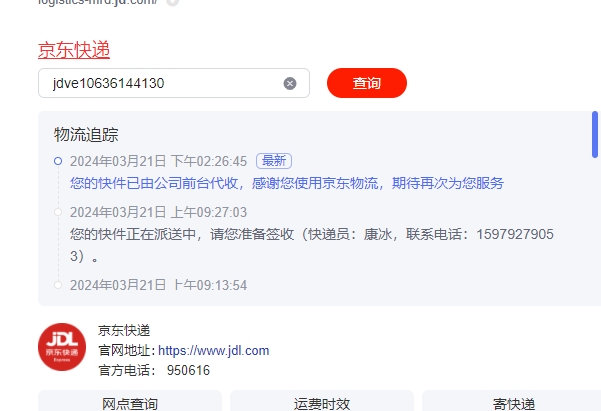The height and width of the screenshot is (411, 601).
Task: Click the blue circle marker of latest event
Action: coord(58,161)
